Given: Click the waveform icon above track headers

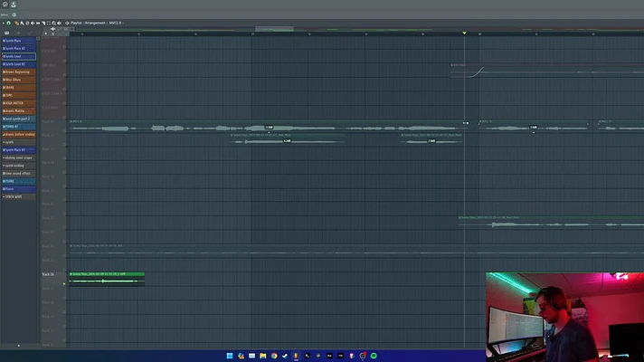Looking at the screenshot, I should coord(53,29).
